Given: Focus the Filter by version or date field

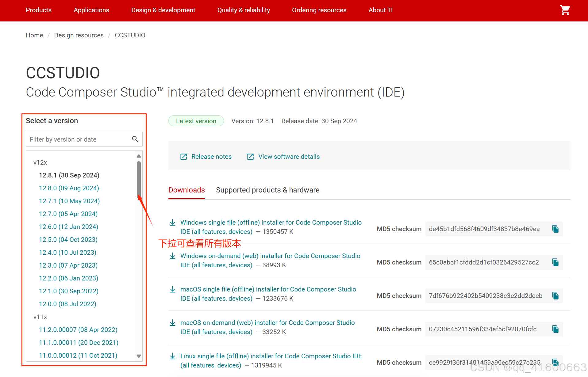Looking at the screenshot, I should pos(84,139).
